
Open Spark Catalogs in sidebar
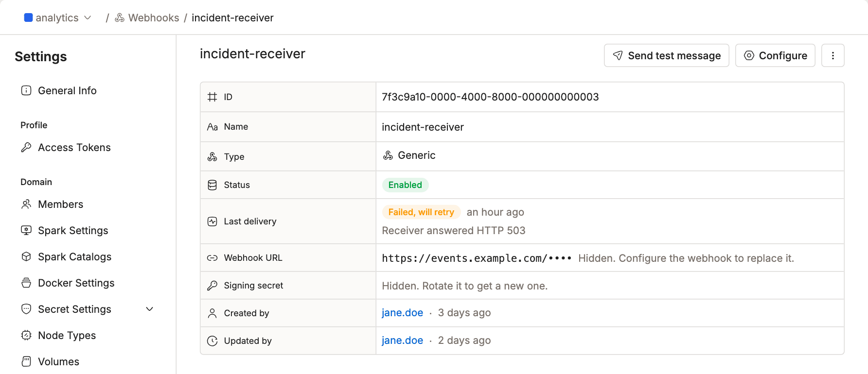point(75,257)
